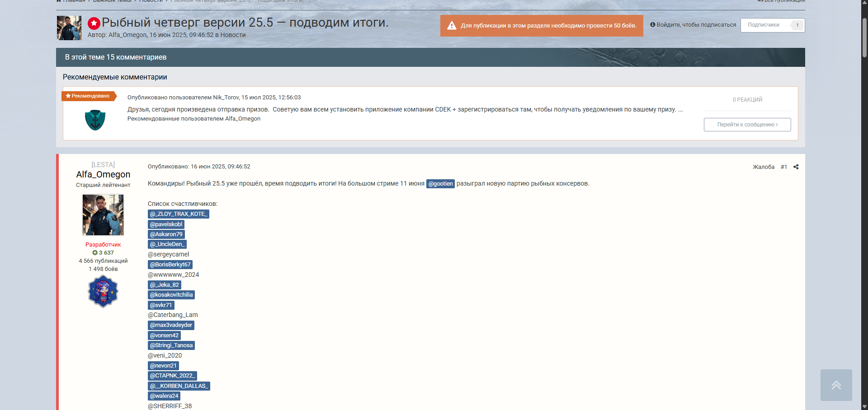Click the post date 16 июн 2025, 09:46:52
The width and height of the screenshot is (868, 410).
[220, 167]
